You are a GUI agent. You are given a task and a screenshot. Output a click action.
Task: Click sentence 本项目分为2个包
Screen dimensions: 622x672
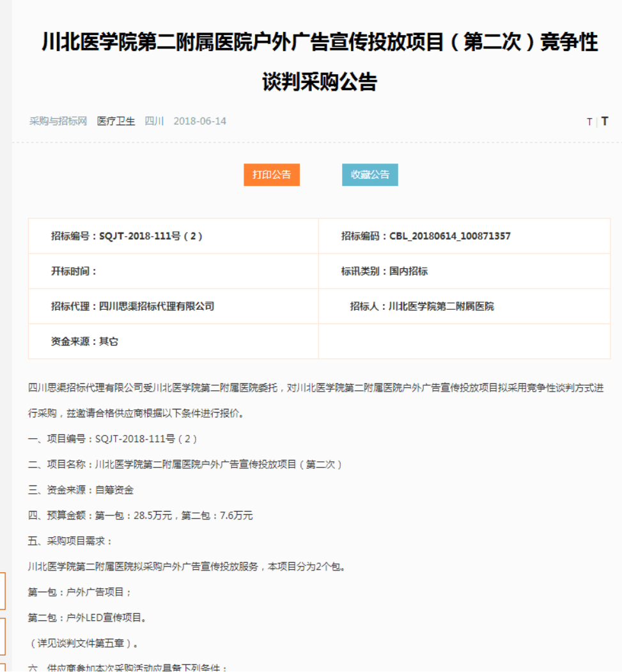[307, 567]
